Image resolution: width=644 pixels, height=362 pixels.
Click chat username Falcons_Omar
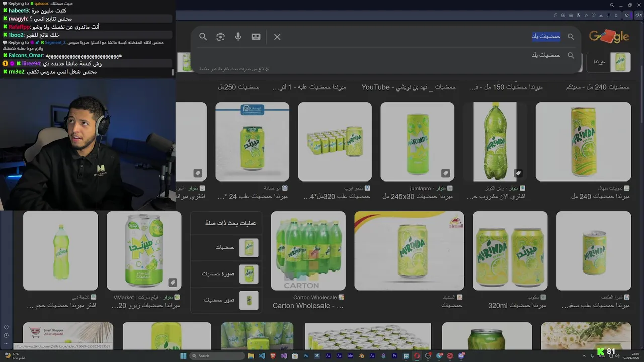coord(26,55)
